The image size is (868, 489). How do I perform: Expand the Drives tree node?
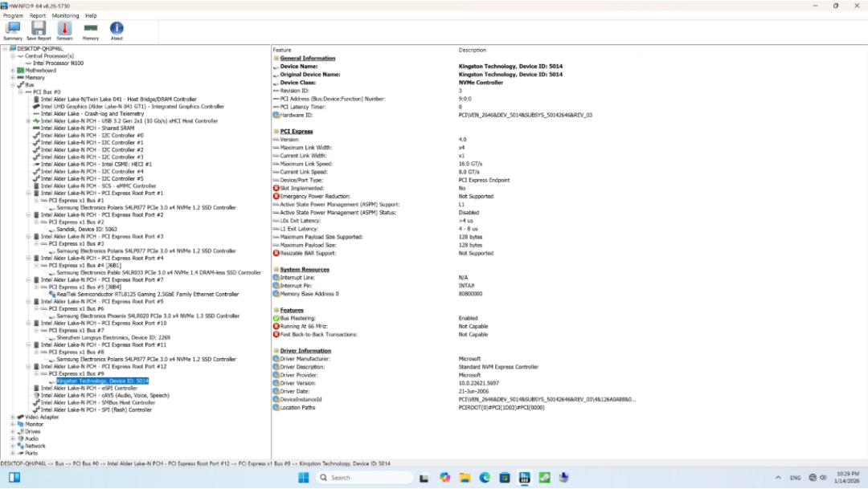click(x=12, y=432)
